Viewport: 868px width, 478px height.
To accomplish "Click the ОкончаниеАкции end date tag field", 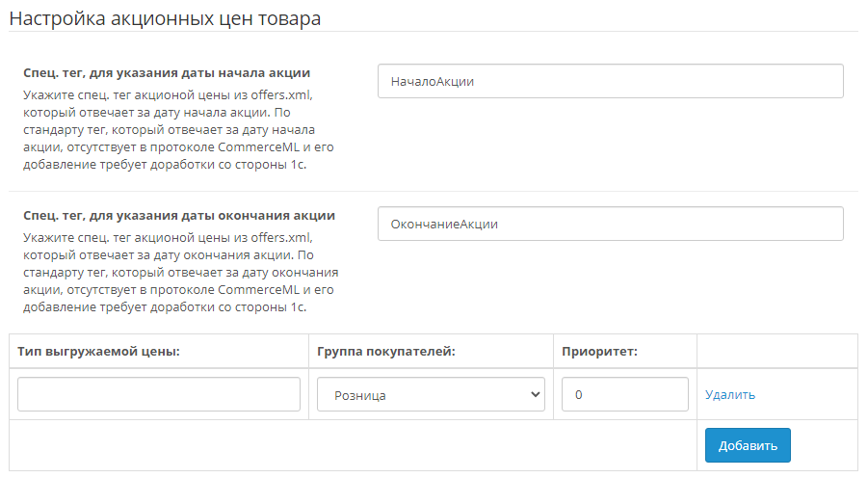I will 610,224.
